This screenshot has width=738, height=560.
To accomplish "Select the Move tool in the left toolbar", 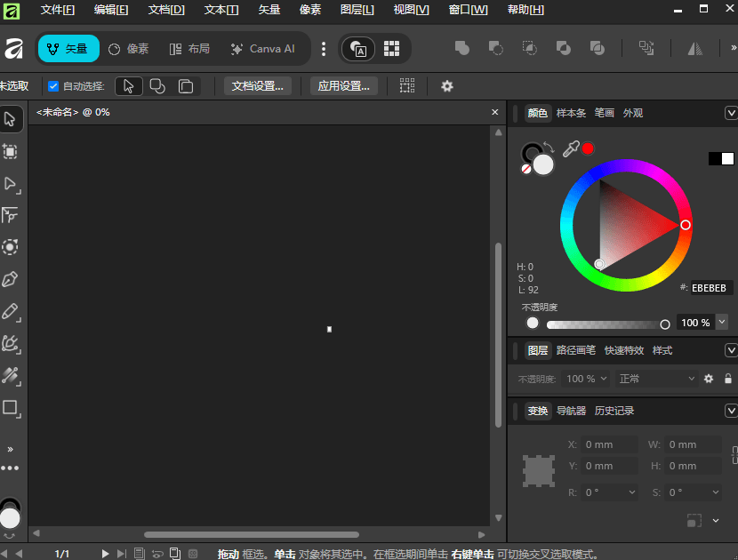I will coord(12,119).
